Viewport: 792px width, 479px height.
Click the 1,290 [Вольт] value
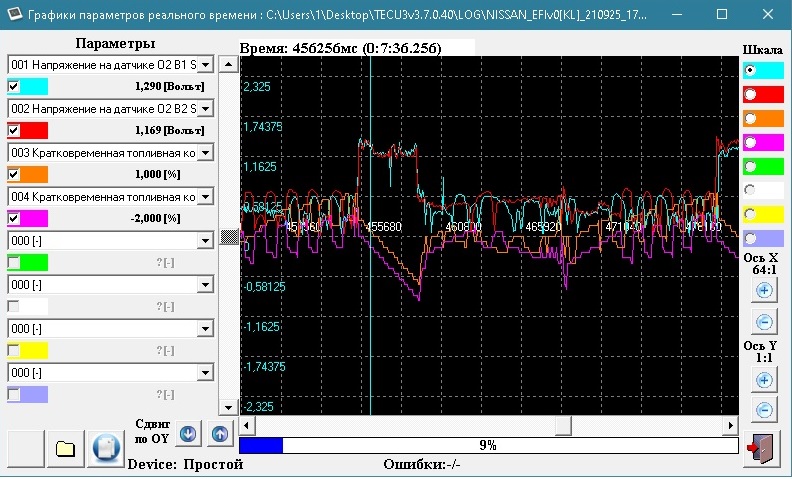[170, 86]
